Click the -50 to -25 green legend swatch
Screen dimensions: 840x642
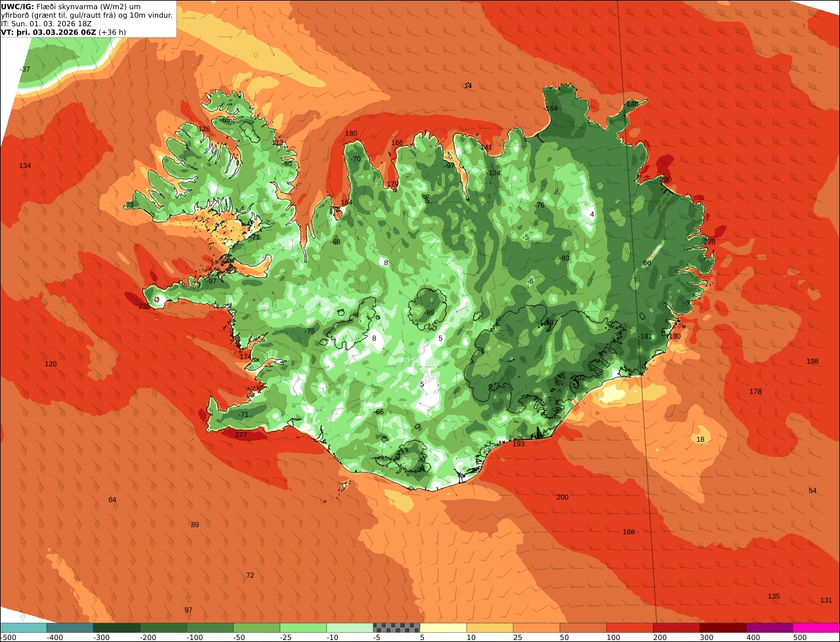257,628
